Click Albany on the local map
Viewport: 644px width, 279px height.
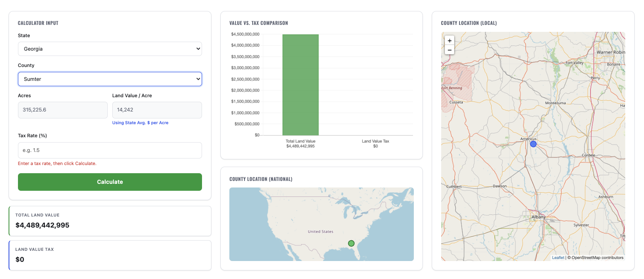[x=538, y=217]
